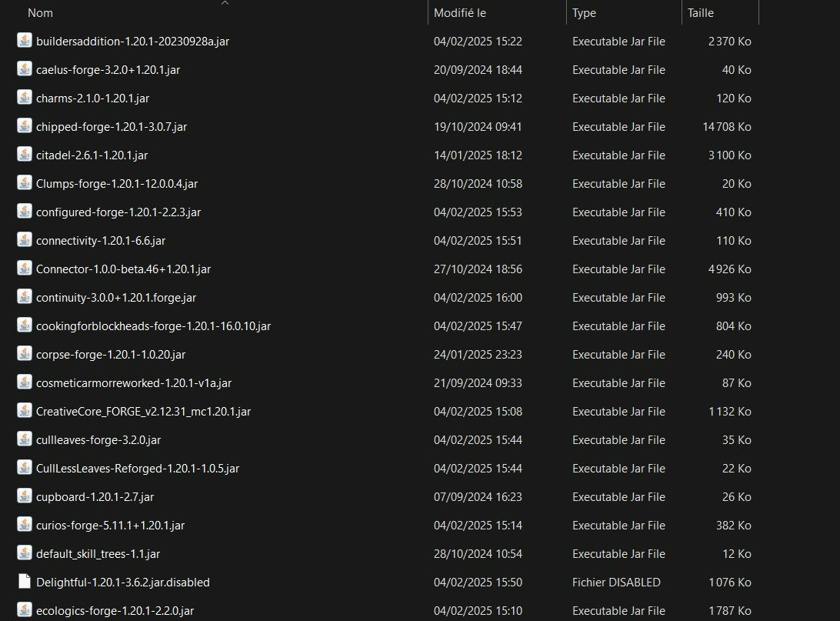Select file charms-2.1.0-1.20.1.jar

pyautogui.click(x=92, y=98)
